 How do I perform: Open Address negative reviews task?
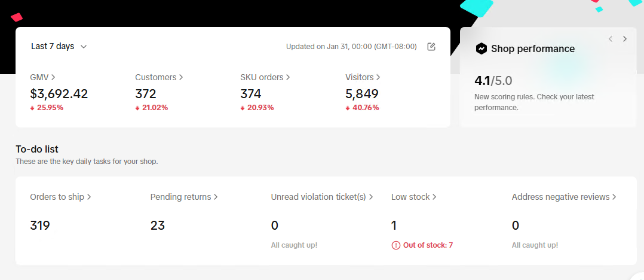pos(564,197)
